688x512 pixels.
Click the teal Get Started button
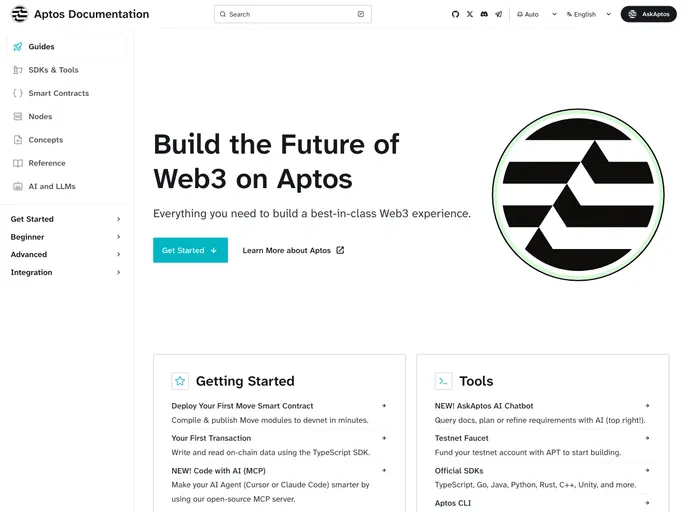[x=190, y=250]
